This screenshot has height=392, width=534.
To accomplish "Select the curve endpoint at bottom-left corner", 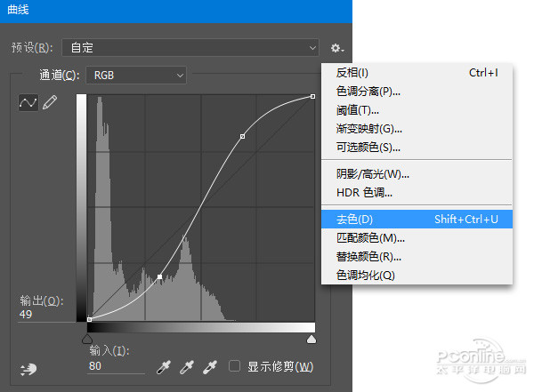I will point(89,319).
